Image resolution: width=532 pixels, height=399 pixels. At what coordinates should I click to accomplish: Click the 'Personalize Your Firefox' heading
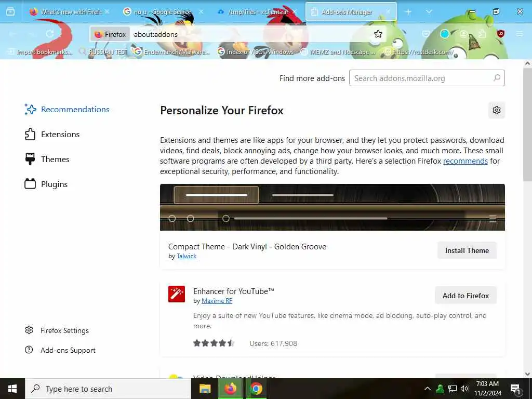(x=221, y=110)
